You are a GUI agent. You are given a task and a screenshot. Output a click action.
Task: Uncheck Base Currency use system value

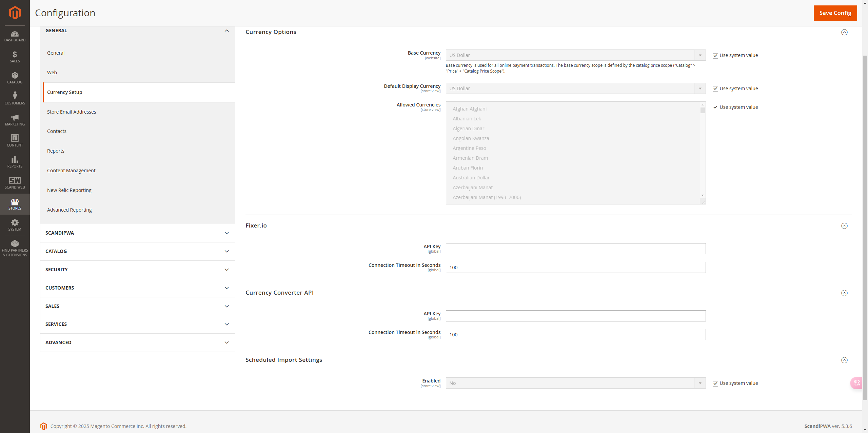715,56
